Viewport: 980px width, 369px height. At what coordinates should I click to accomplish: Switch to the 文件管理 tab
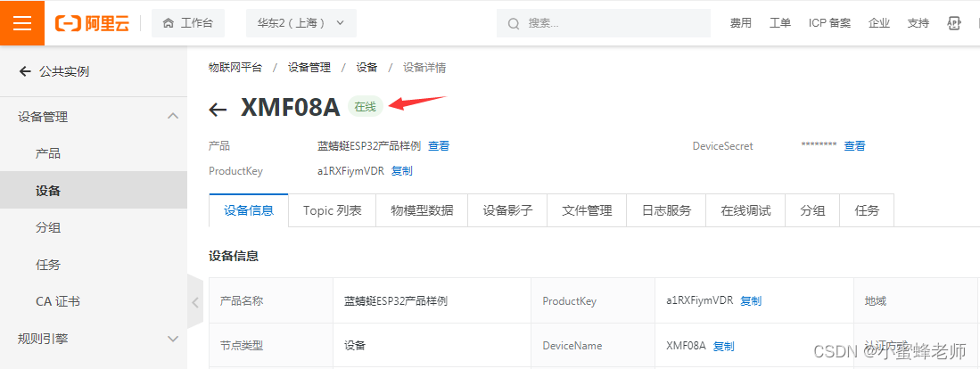[x=587, y=210]
